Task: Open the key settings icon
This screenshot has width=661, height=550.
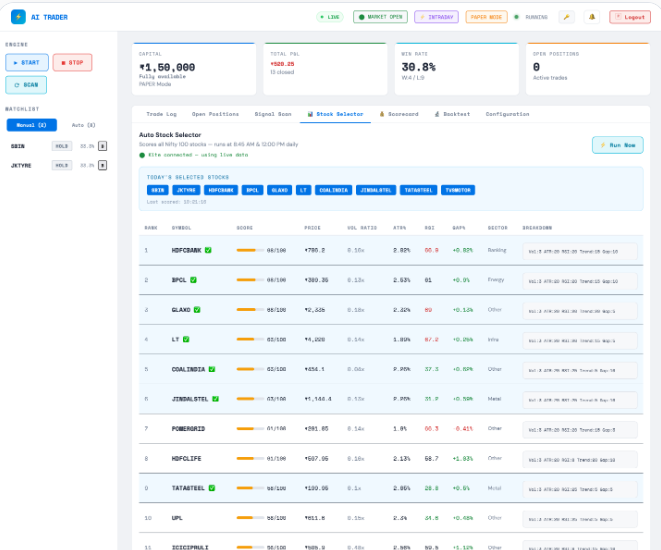Action: [x=567, y=17]
